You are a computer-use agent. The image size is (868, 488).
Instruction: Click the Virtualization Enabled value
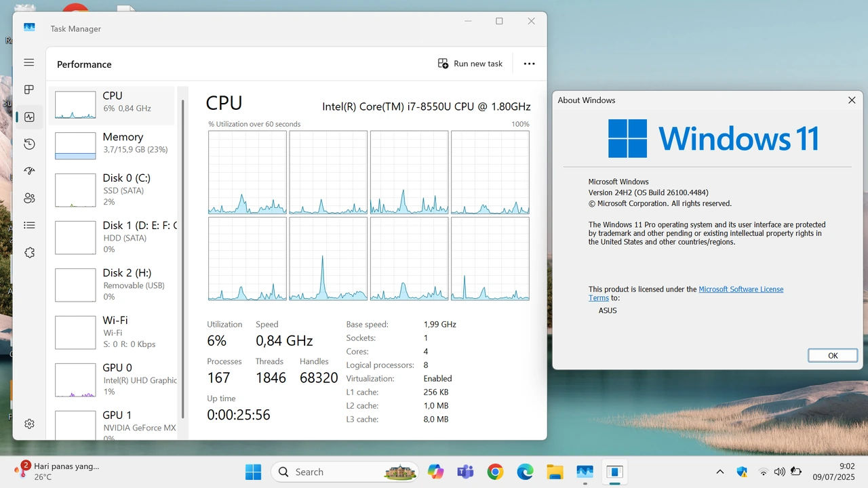437,379
